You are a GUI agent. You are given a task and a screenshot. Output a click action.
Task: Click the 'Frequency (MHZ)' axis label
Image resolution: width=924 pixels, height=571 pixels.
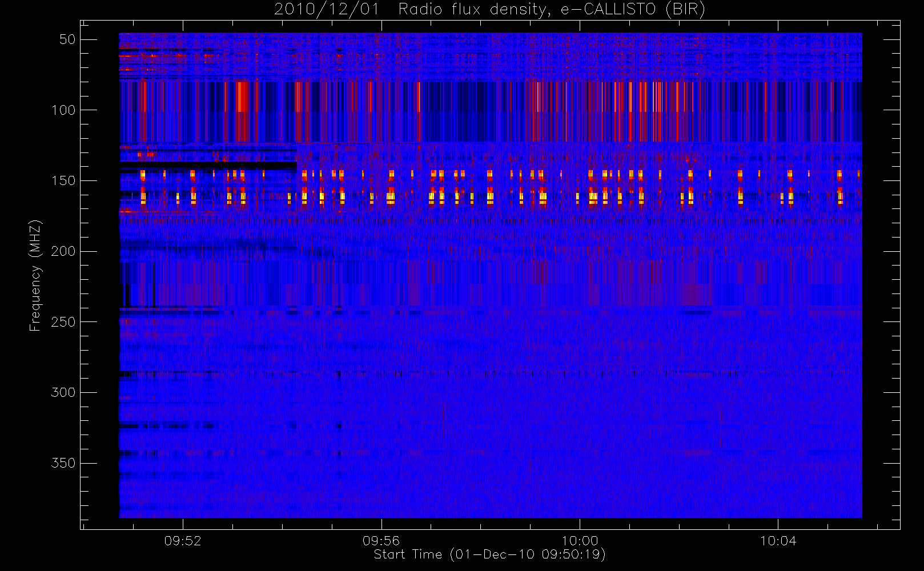pyautogui.click(x=35, y=275)
